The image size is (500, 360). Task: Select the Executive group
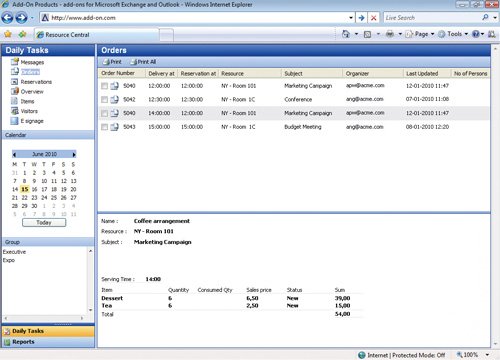(x=14, y=252)
